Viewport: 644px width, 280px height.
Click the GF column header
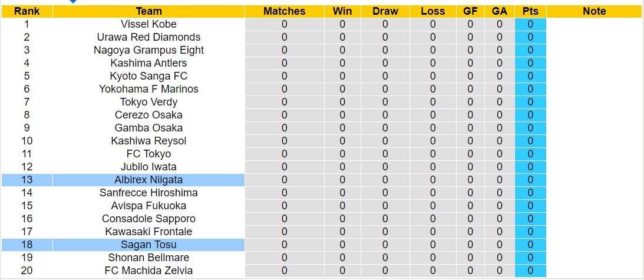point(470,11)
